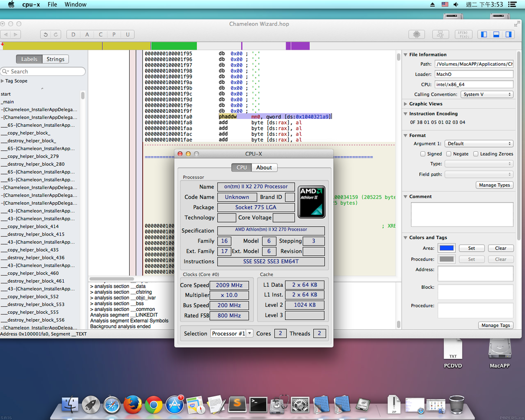Image resolution: width=525 pixels, height=420 pixels.
Task: Select the _main label in list
Action: point(7,102)
